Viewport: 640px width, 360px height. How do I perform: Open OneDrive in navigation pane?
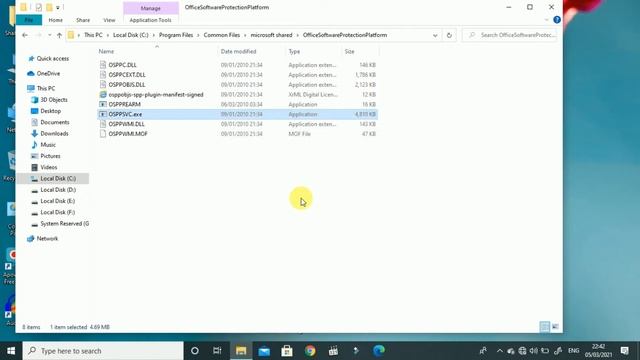coord(48,73)
